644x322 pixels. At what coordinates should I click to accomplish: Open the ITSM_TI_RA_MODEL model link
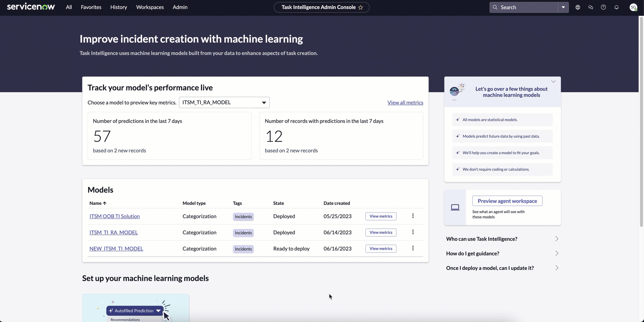point(114,233)
